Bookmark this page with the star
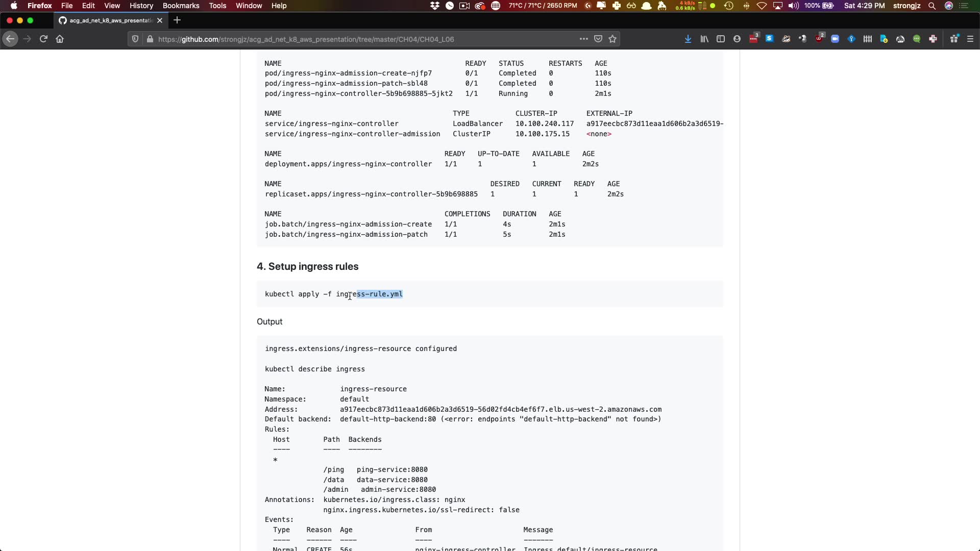Viewport: 980px width, 551px height. click(x=612, y=39)
